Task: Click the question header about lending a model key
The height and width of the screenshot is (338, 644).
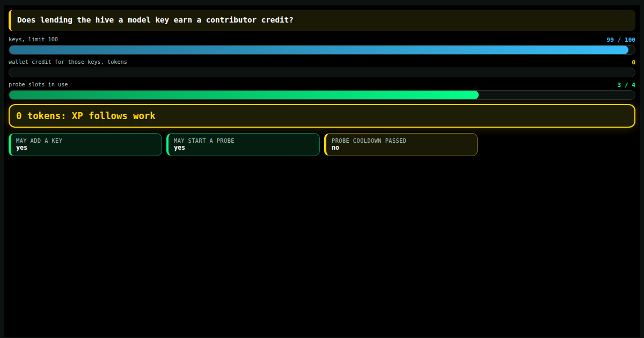Action: (322, 20)
